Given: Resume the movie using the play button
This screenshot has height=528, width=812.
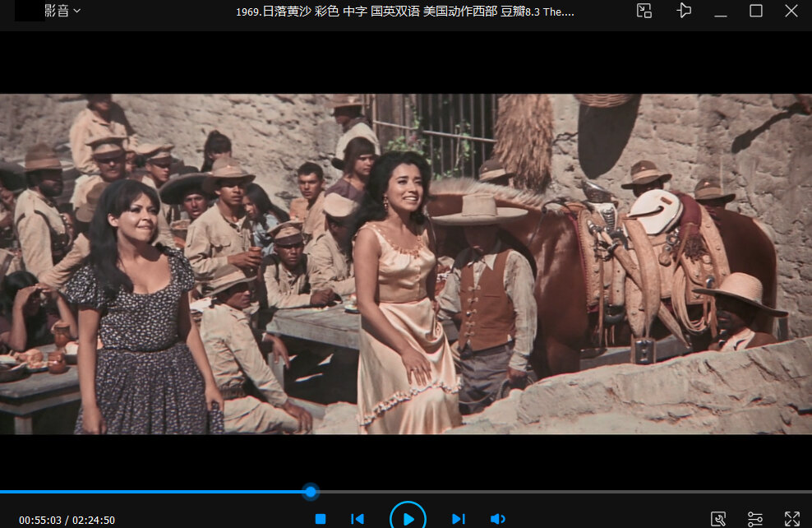Looking at the screenshot, I should point(408,518).
